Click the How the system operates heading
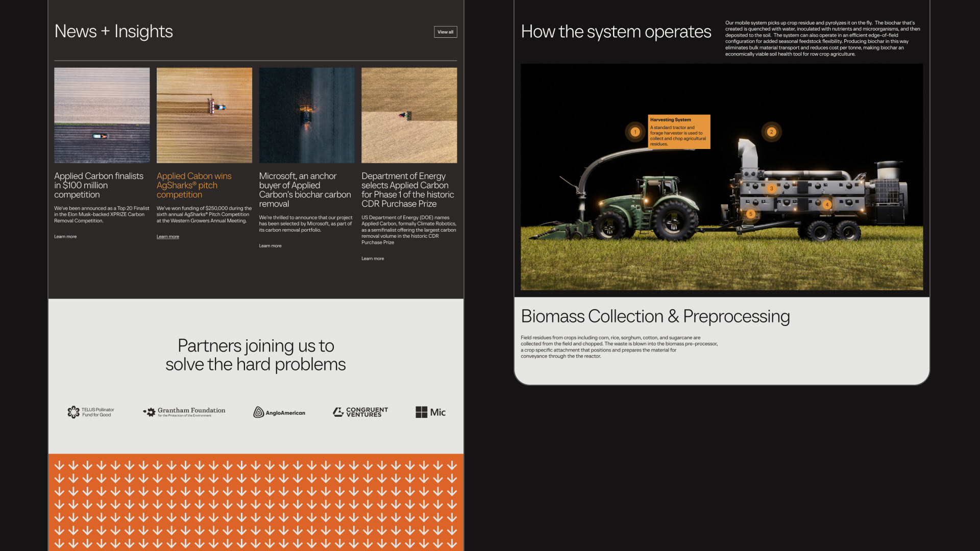The height and width of the screenshot is (551, 980). 616,32
